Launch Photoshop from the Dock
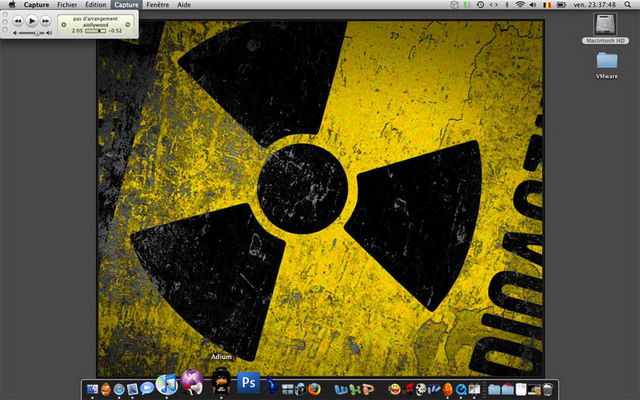Screen dimensions: 640x400 point(249,382)
